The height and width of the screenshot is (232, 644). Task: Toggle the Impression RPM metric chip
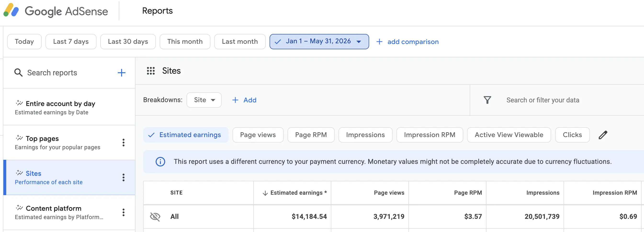[429, 135]
